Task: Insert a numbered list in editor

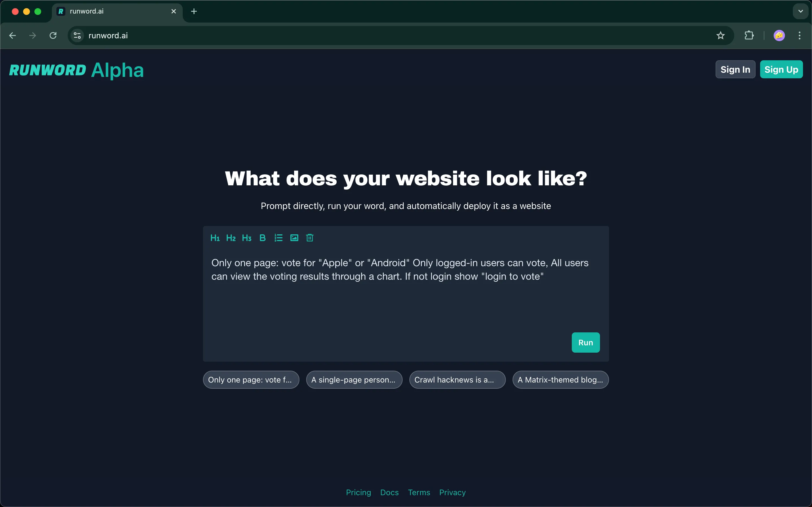Action: pyautogui.click(x=278, y=238)
